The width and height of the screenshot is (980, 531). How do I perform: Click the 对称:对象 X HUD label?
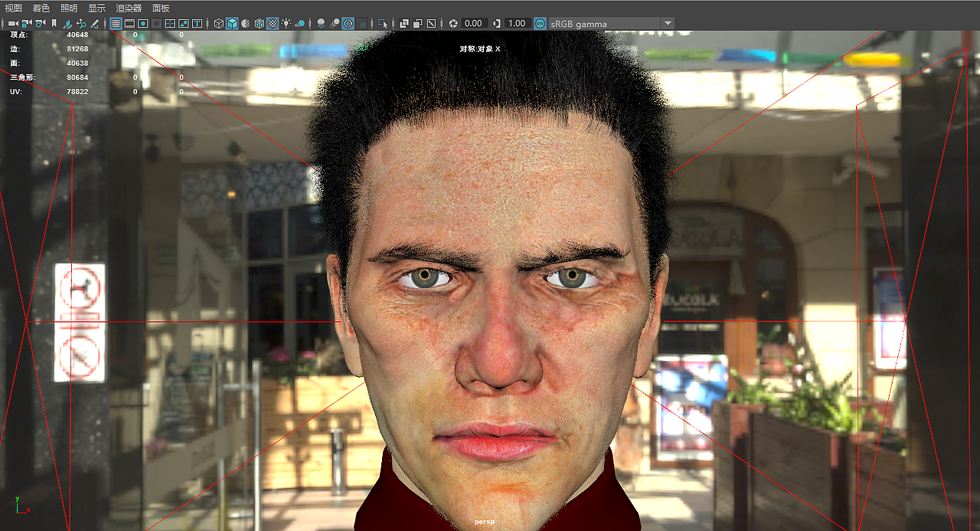click(x=480, y=48)
